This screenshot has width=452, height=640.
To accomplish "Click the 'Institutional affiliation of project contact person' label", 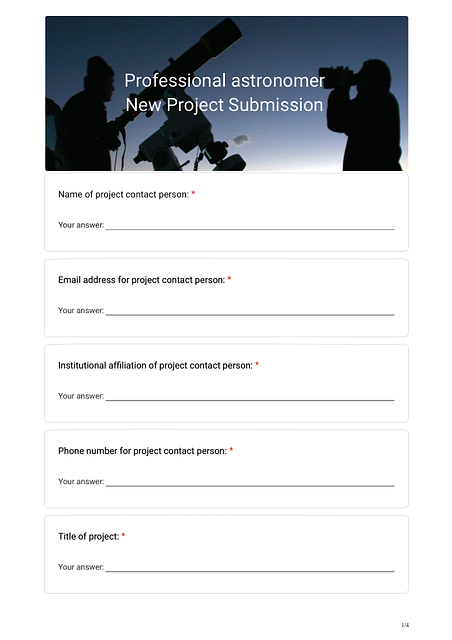I will (x=155, y=366).
